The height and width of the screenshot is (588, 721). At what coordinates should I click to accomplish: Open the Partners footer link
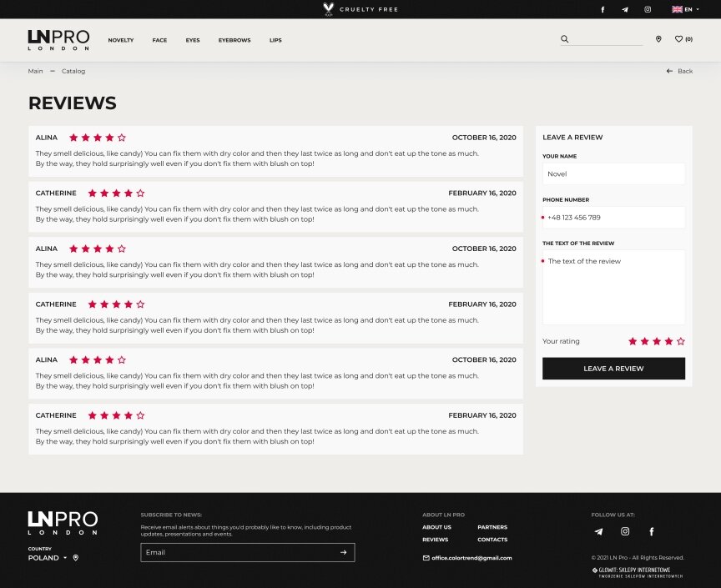[492, 527]
